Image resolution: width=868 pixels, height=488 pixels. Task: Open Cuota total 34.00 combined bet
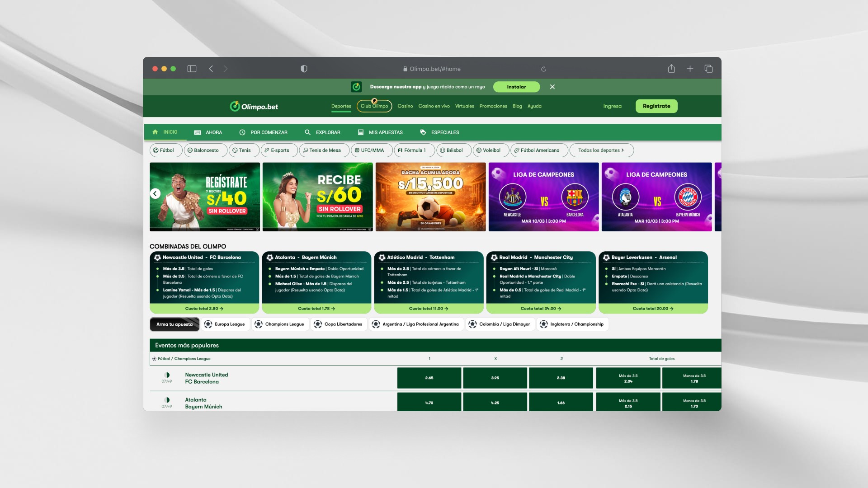pyautogui.click(x=541, y=309)
